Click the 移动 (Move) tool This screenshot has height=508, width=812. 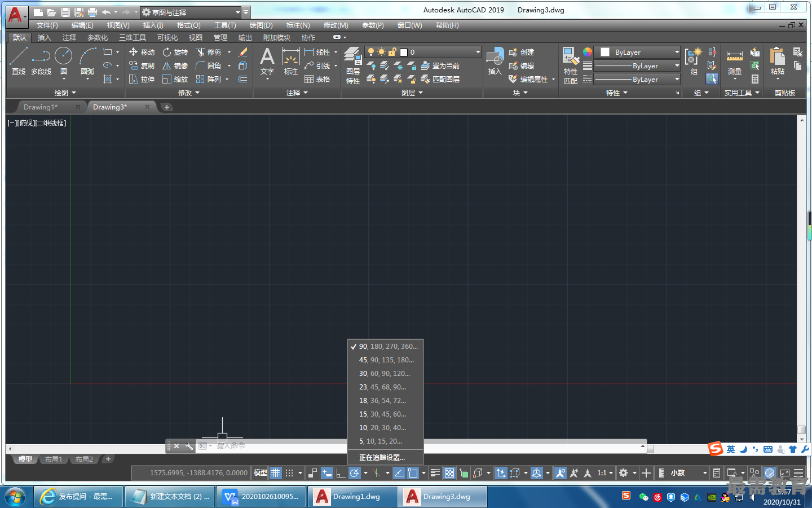pos(142,52)
